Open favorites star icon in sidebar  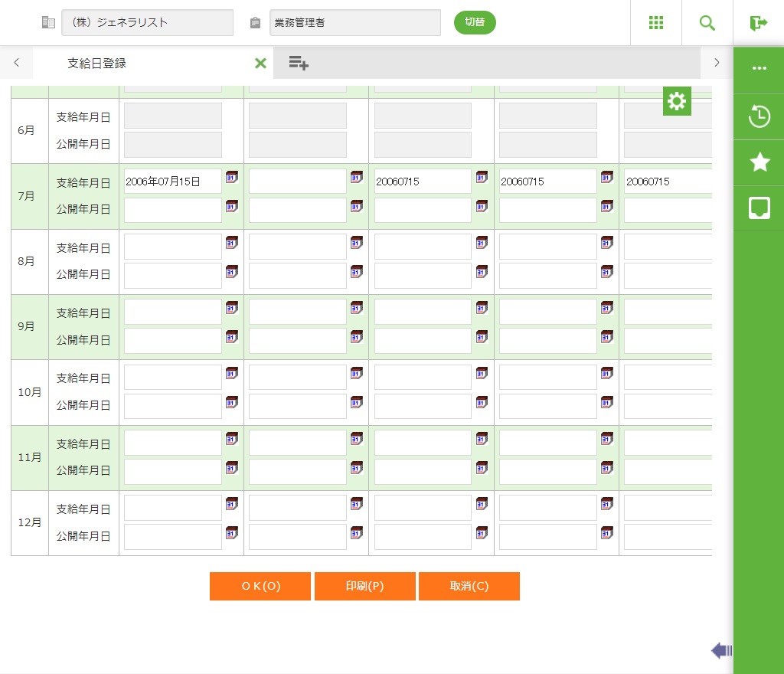(759, 162)
